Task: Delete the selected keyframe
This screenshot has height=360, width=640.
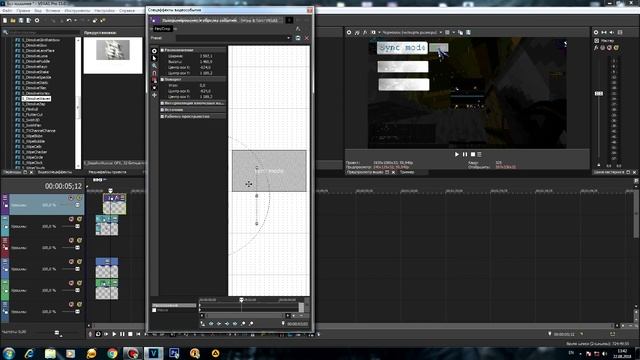Action: coord(251,323)
